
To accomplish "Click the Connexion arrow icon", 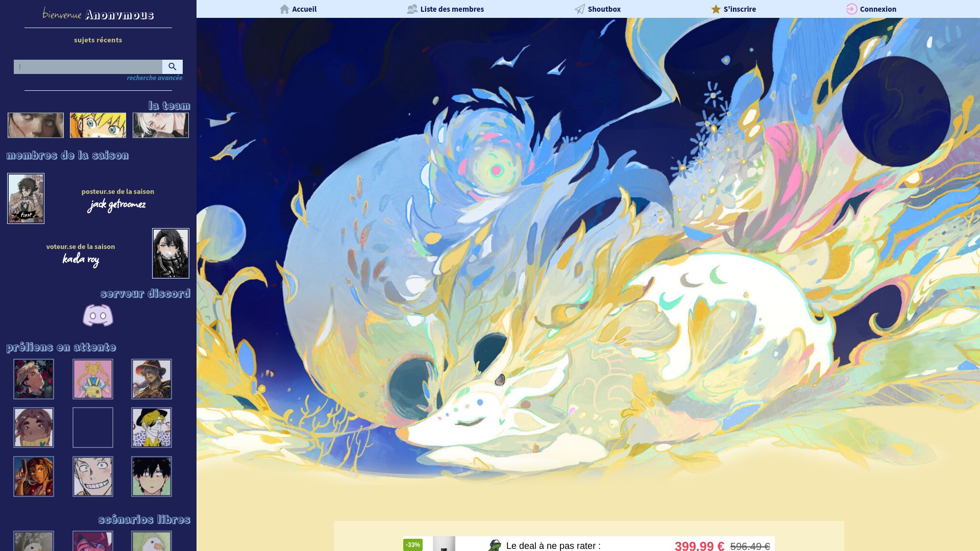I will 851,9.
